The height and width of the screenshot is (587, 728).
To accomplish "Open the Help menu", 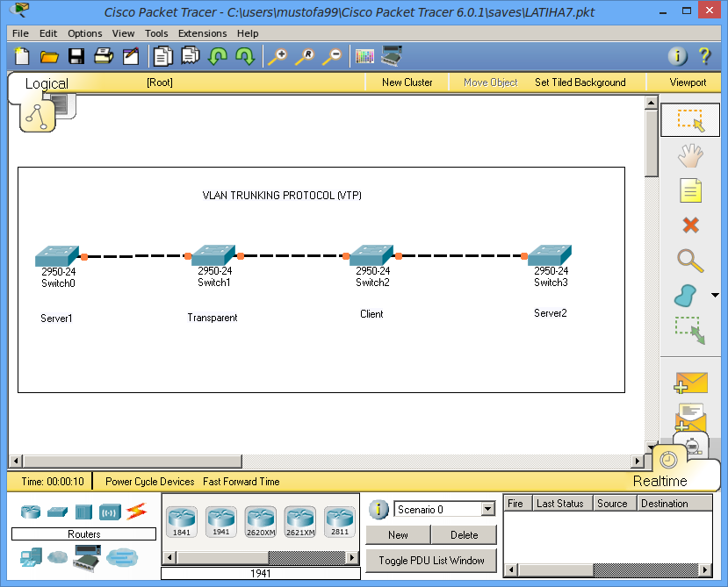I will coord(248,33).
